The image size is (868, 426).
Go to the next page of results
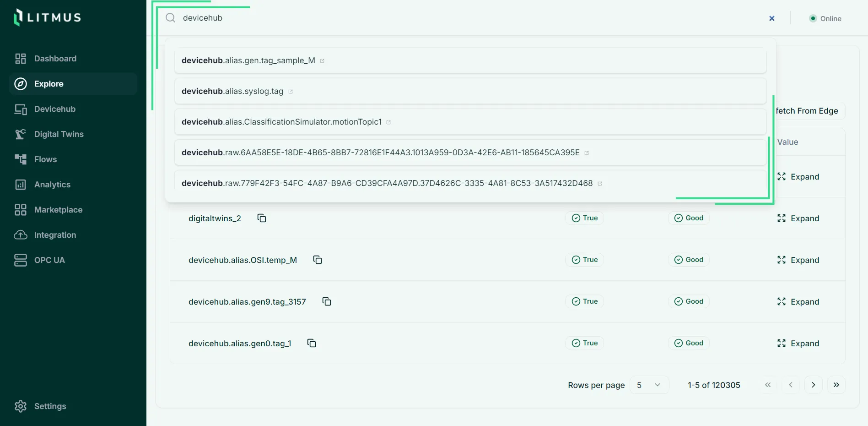tap(814, 385)
